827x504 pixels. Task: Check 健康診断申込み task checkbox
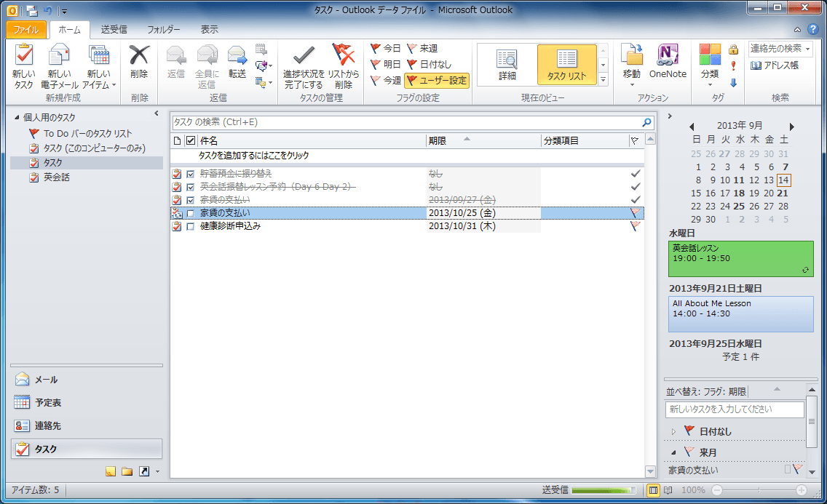point(191,226)
